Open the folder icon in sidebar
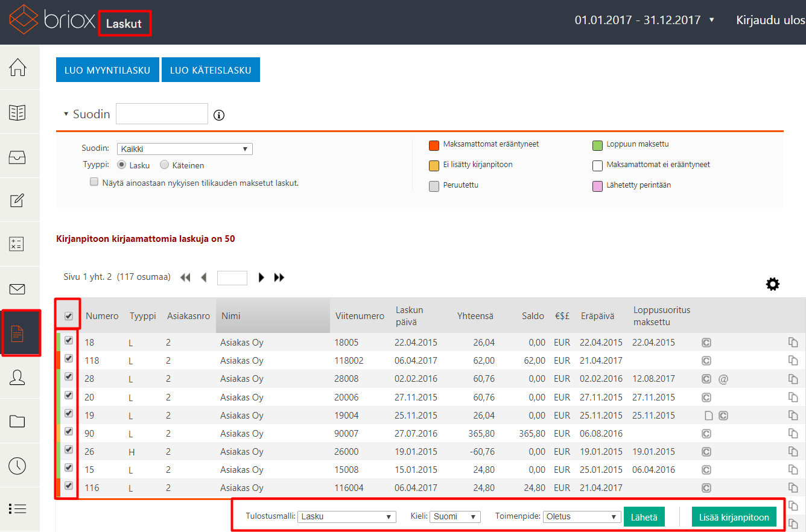This screenshot has width=806, height=532. [x=17, y=421]
